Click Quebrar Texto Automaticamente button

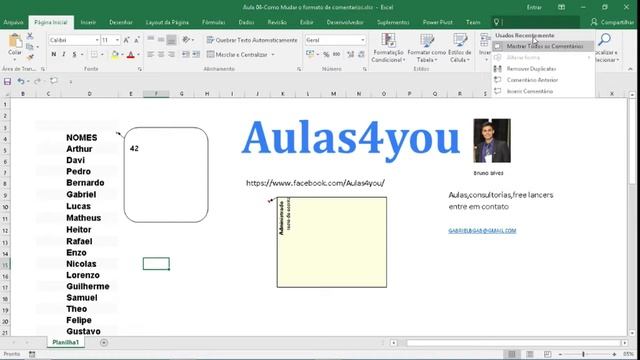(252, 40)
